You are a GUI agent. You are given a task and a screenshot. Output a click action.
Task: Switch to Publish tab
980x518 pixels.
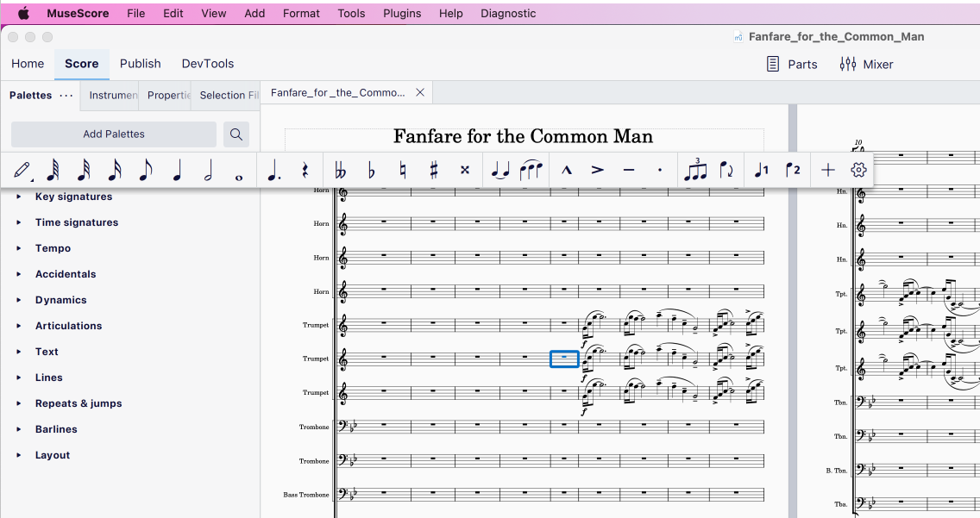140,64
